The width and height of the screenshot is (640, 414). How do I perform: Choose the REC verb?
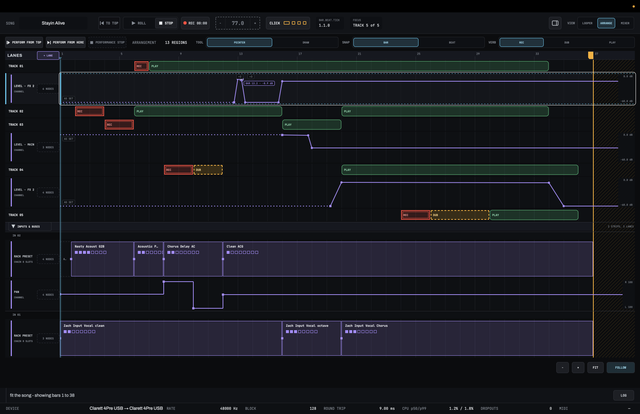[522, 42]
